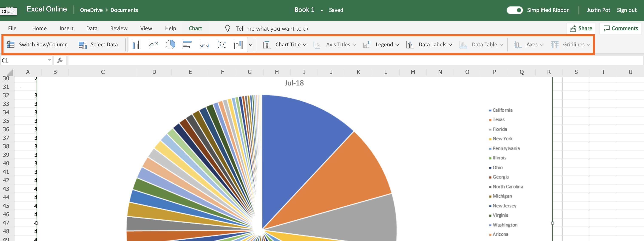Viewport: 644px width, 241px height.
Task: Click the California legend entry
Action: 501,110
